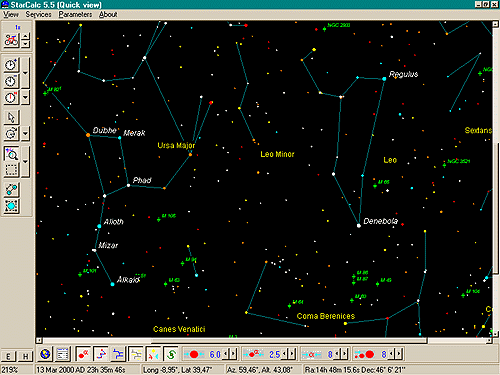Screen dimensions: 500x375
Task: Click the E coordinate button
Action: pos(9,356)
